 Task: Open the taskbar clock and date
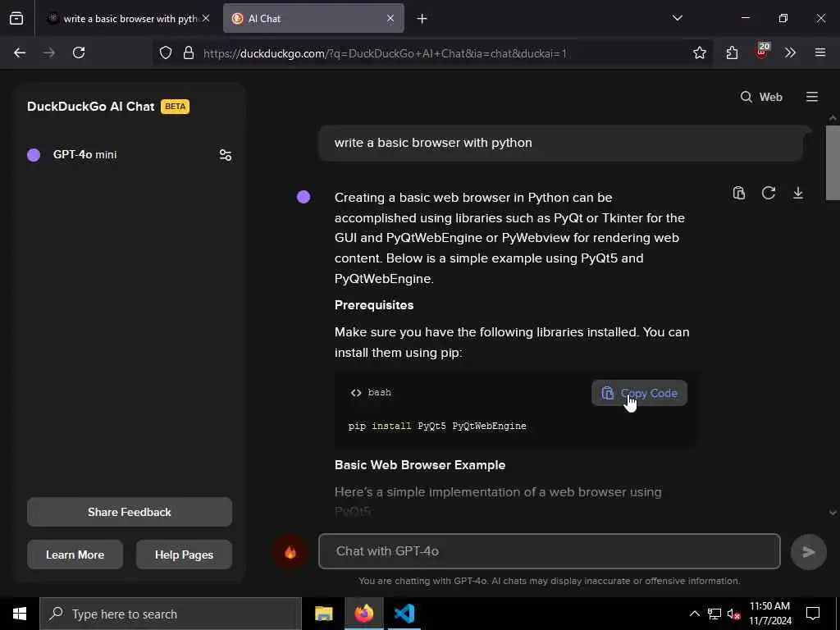(769, 614)
